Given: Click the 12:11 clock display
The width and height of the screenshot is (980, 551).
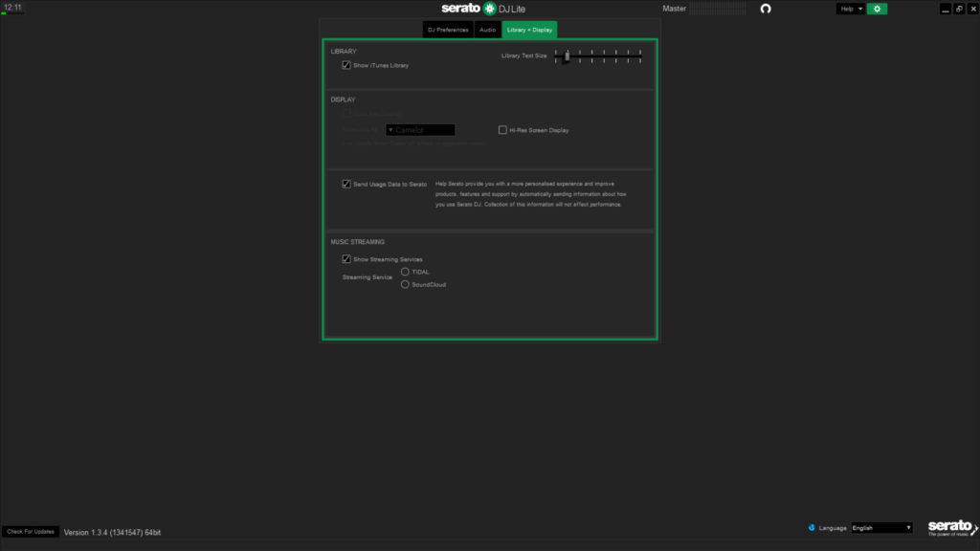Looking at the screenshot, I should coord(12,8).
